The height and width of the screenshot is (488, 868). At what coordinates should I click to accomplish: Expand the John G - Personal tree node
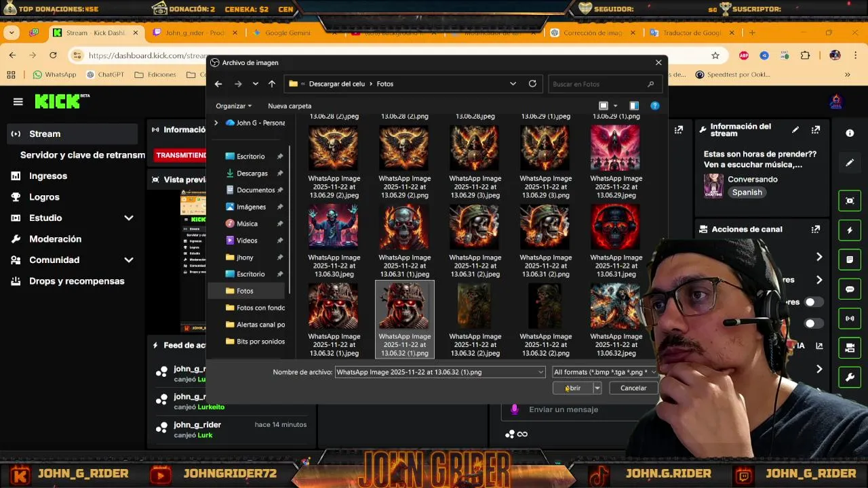click(x=216, y=123)
